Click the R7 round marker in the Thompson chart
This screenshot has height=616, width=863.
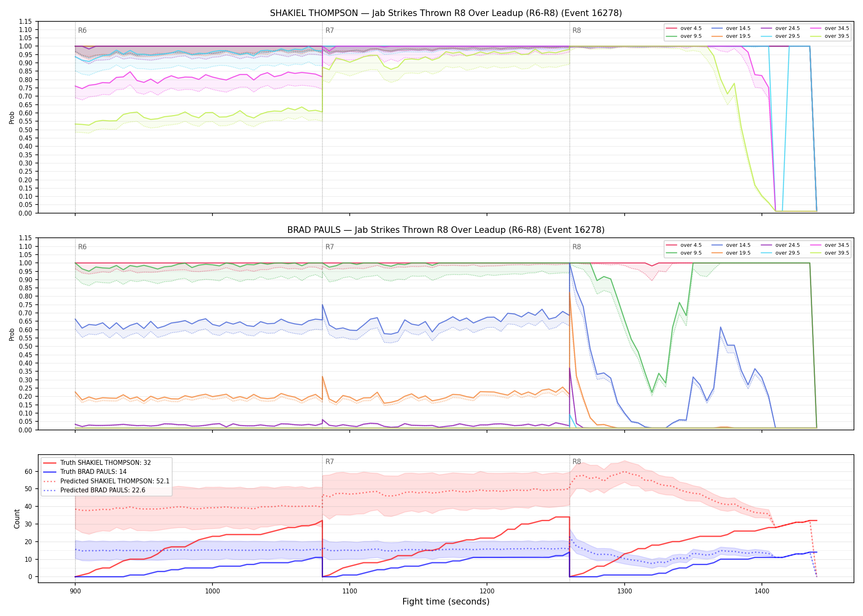pos(330,30)
